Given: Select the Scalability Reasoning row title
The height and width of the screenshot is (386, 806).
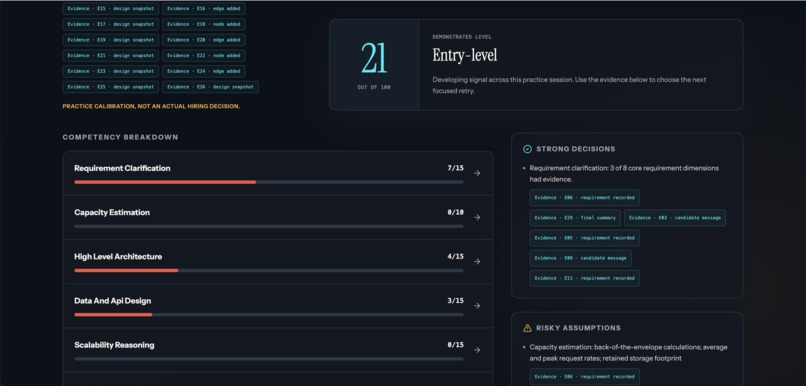Looking at the screenshot, I should pyautogui.click(x=114, y=345).
